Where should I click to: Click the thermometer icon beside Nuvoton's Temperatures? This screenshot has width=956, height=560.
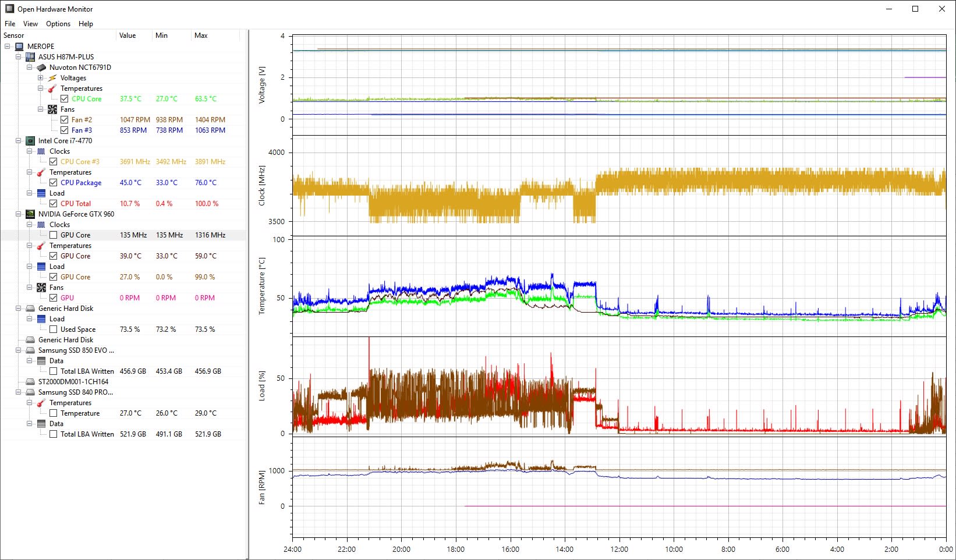click(x=52, y=88)
